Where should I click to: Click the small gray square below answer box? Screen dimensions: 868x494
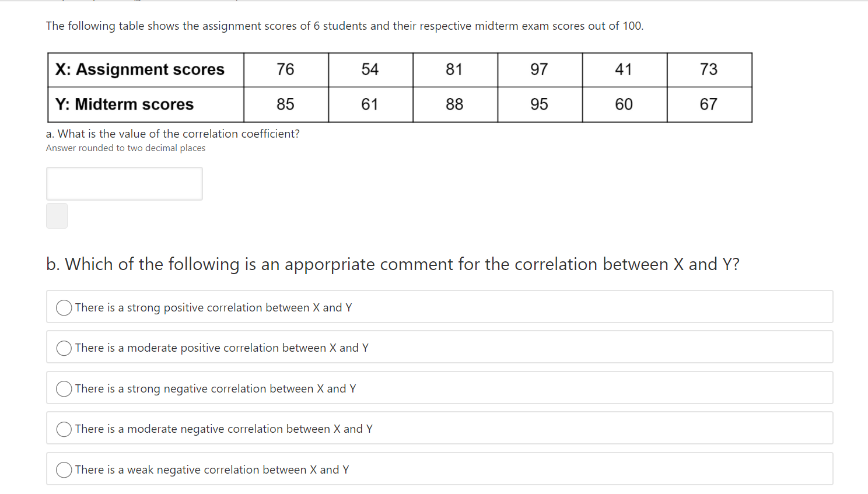(57, 216)
